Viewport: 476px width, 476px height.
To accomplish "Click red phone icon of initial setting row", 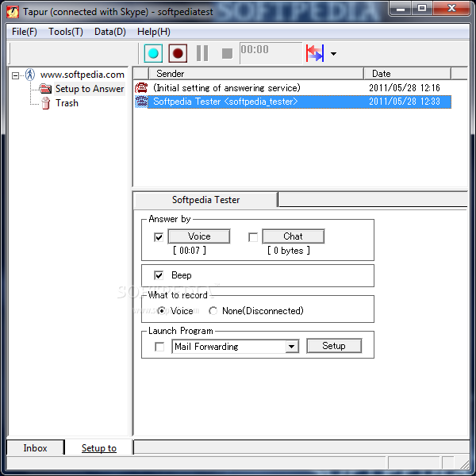I will [x=141, y=88].
